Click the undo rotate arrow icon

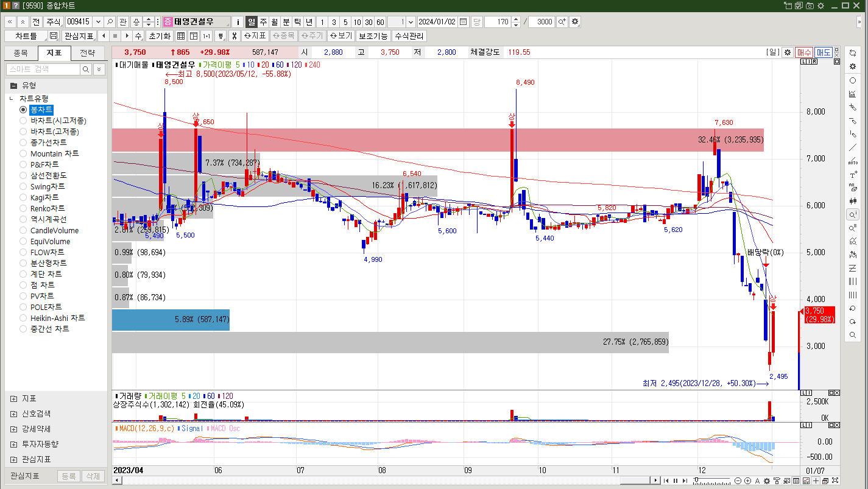coord(853,308)
